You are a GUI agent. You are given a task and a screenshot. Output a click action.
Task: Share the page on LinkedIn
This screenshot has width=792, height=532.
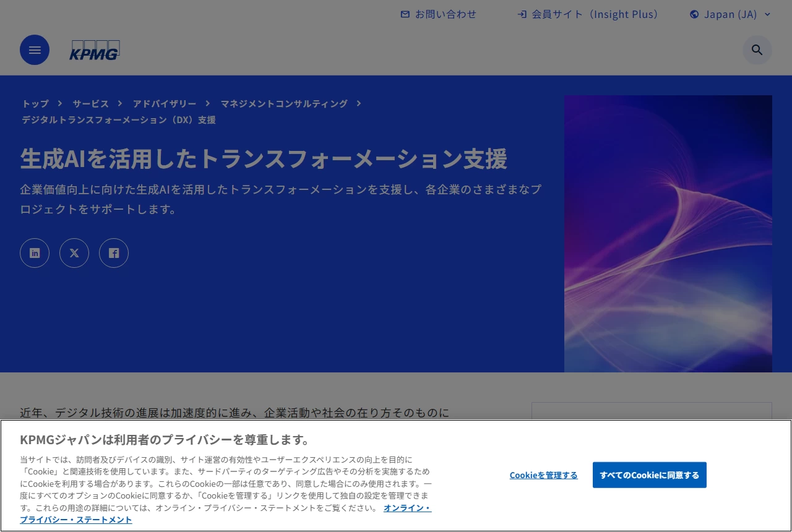[x=35, y=253]
